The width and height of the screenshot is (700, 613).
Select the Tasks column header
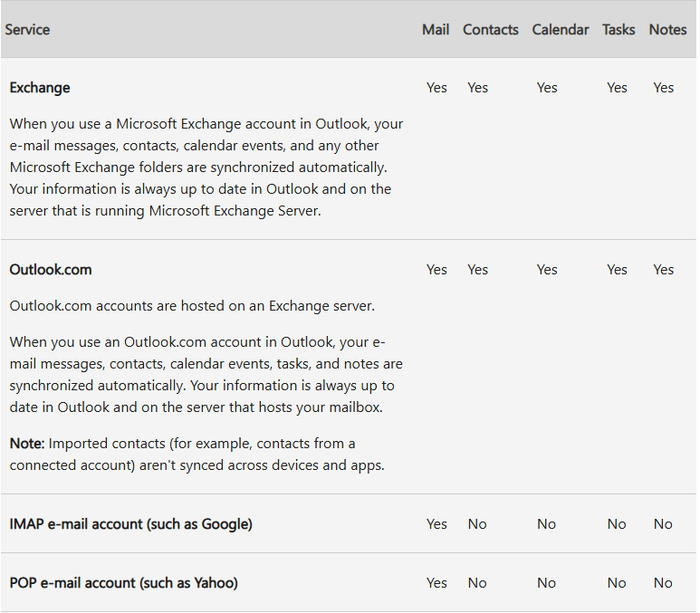pos(618,30)
